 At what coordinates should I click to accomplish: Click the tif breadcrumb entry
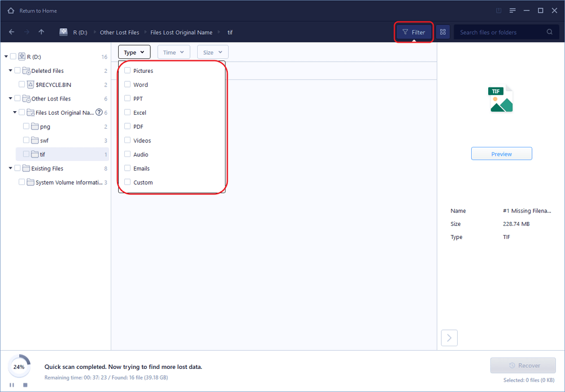tap(230, 32)
